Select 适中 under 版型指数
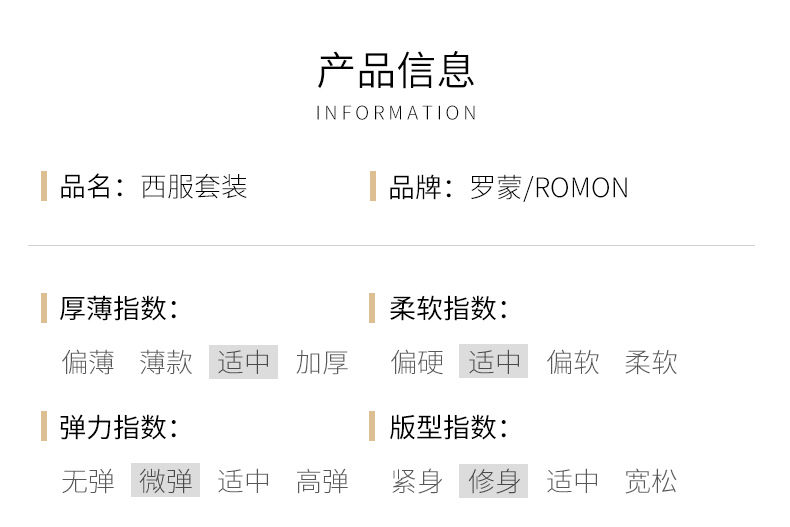This screenshot has width=790, height=527. pos(573,481)
